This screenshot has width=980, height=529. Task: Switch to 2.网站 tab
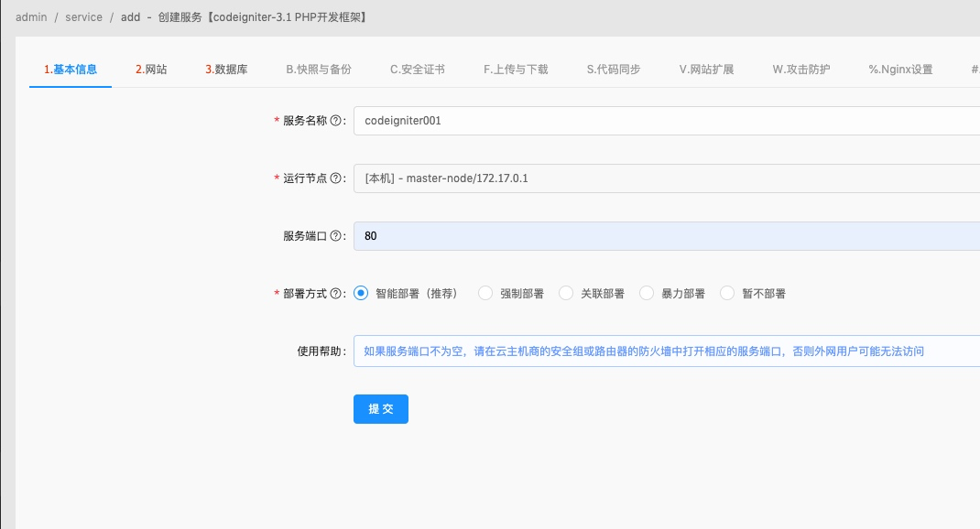(x=151, y=70)
